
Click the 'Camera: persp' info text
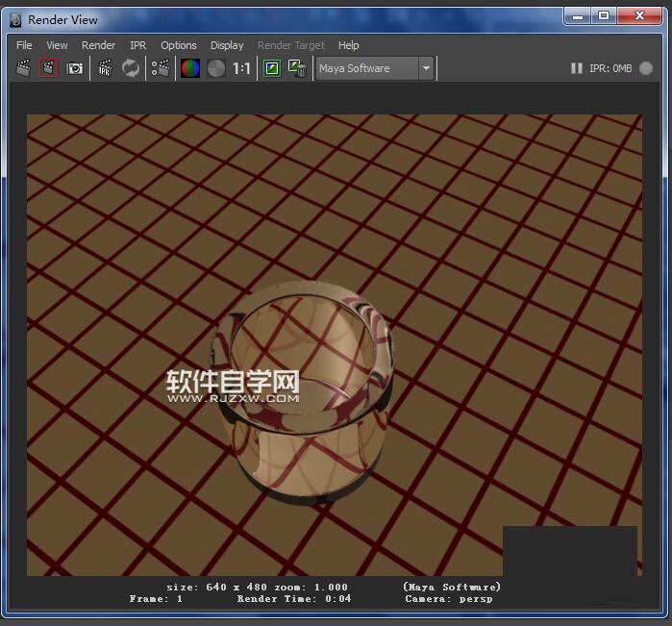(449, 598)
